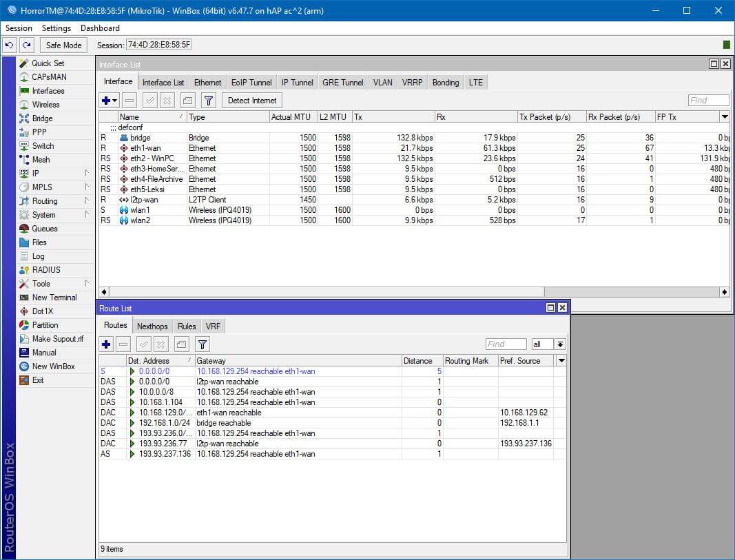Toggle Safe Mode
Screen dimensions: 735x560
point(64,45)
